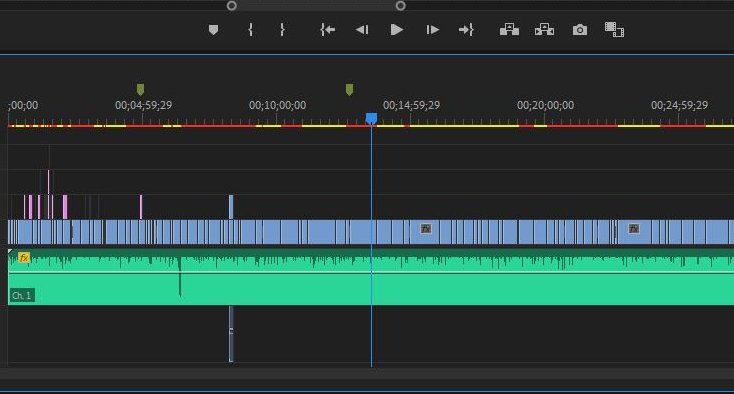Image resolution: width=734 pixels, height=394 pixels.
Task: Start playback with the Play button
Action: [x=396, y=30]
